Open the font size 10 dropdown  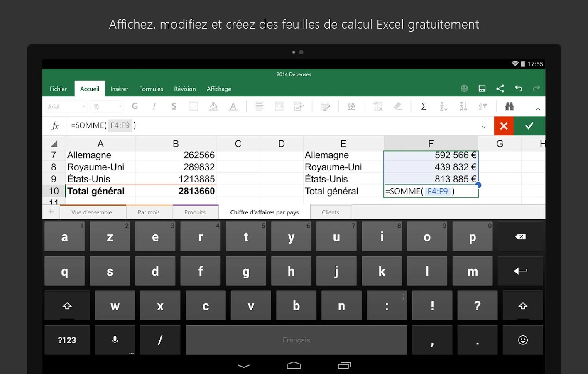pos(107,106)
